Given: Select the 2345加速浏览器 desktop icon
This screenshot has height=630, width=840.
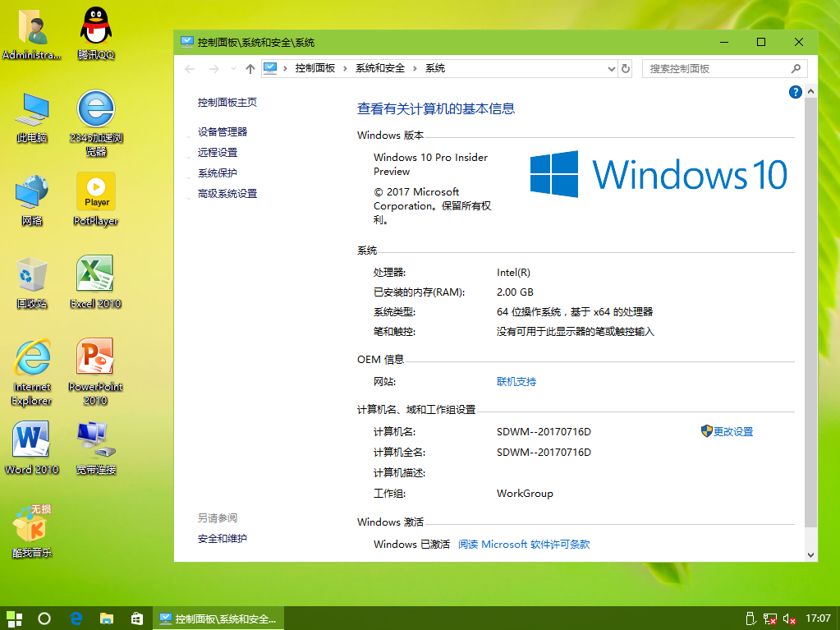Looking at the screenshot, I should 96,123.
